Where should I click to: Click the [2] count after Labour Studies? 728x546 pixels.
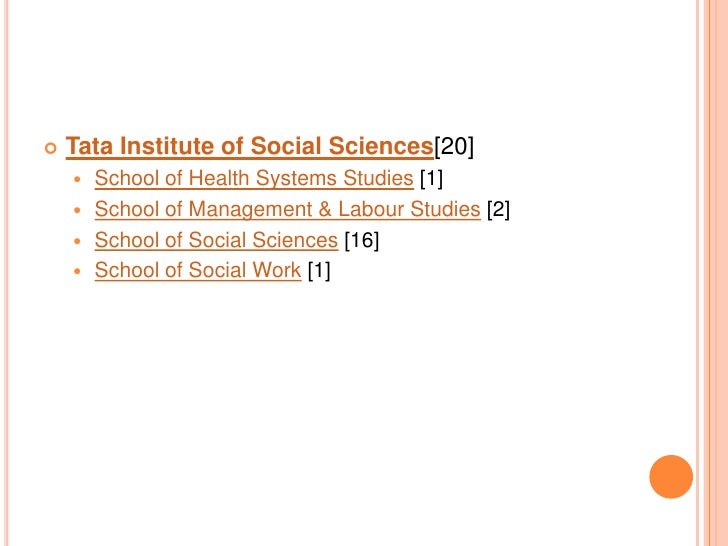498,209
